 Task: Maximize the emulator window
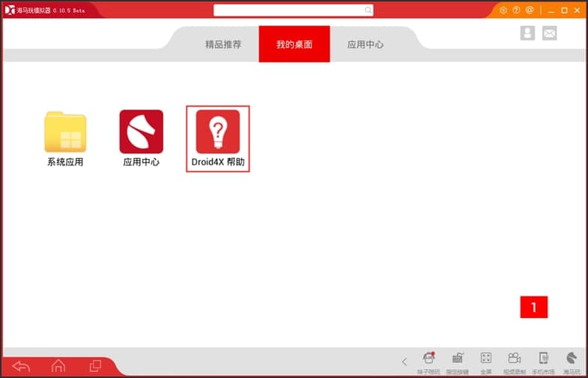(x=564, y=10)
